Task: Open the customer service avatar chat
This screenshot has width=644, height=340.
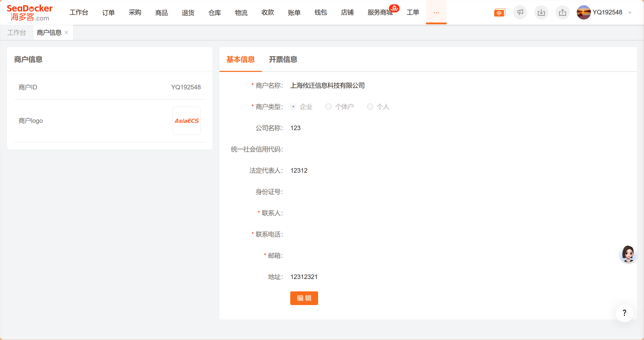Action: pyautogui.click(x=628, y=254)
